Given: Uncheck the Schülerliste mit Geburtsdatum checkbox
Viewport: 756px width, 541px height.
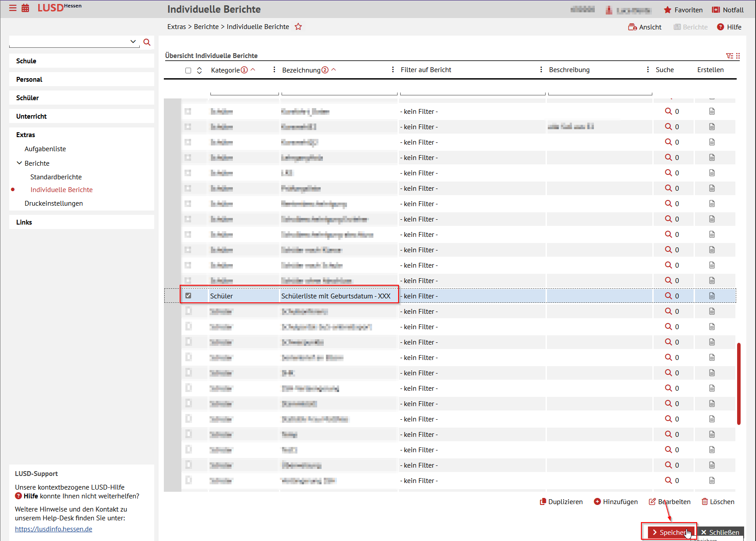Looking at the screenshot, I should (x=188, y=296).
